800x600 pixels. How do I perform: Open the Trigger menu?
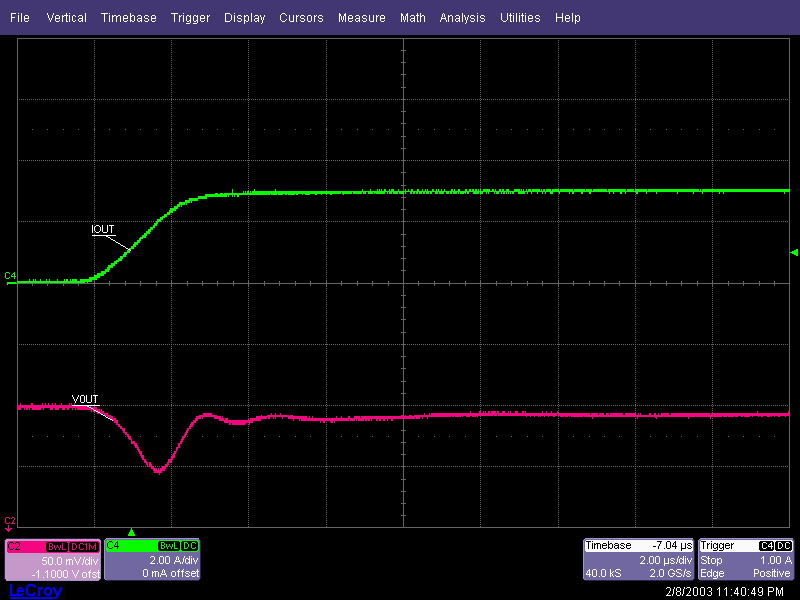click(x=190, y=18)
